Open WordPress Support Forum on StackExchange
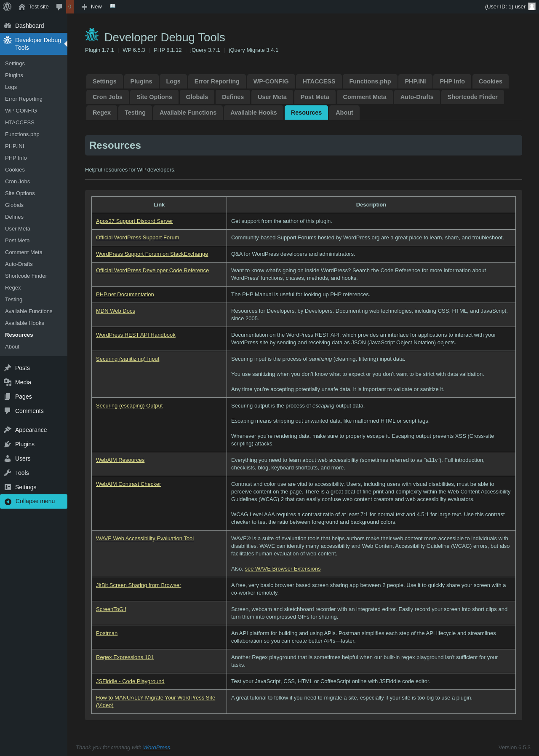The height and width of the screenshot is (756, 539). pyautogui.click(x=152, y=254)
